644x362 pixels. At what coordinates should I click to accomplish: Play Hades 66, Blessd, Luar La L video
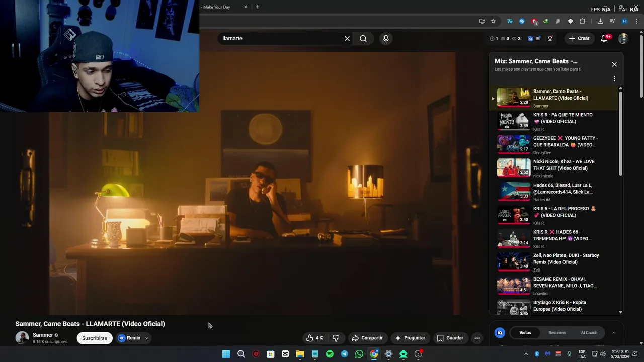tap(553, 192)
